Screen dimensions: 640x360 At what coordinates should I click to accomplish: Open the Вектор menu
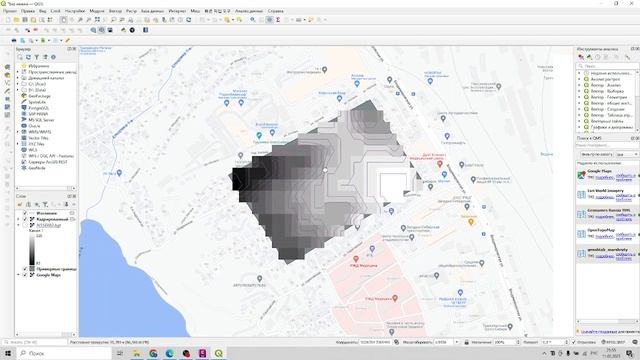coord(116,11)
